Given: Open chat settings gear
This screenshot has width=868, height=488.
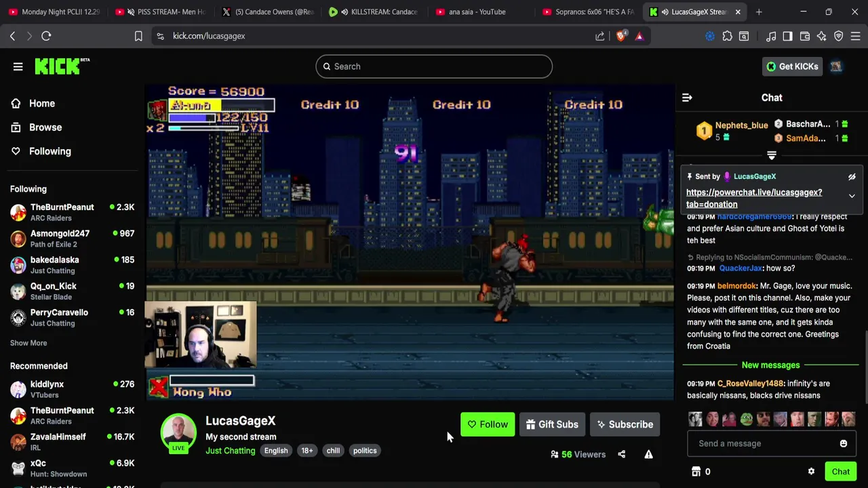Looking at the screenshot, I should tap(811, 472).
